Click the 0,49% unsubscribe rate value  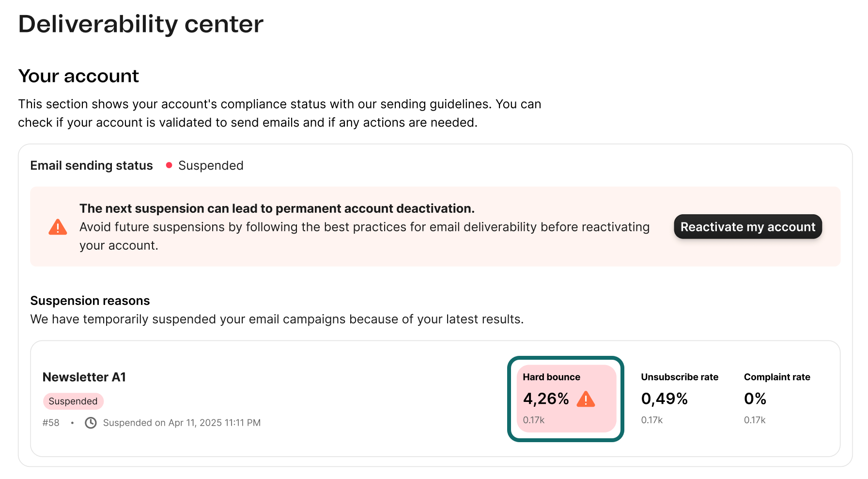pyautogui.click(x=665, y=399)
